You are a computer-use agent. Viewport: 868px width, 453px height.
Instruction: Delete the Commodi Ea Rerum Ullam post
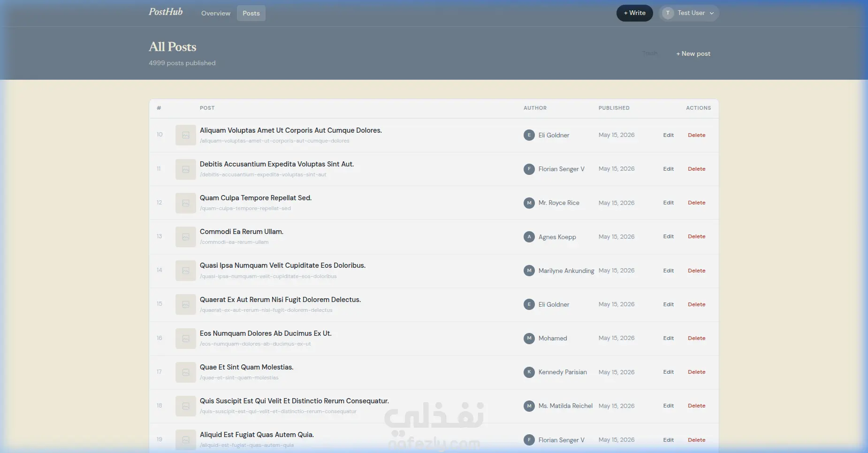[696, 236]
